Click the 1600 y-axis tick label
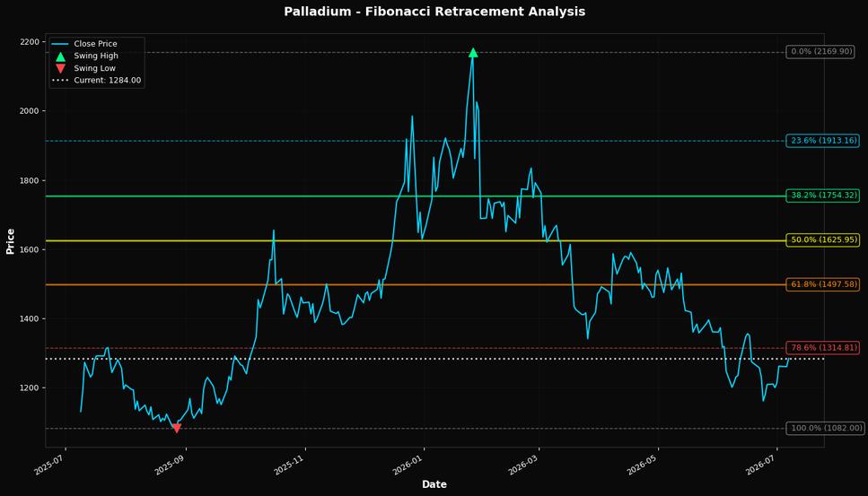This screenshot has height=496, width=868. 30,250
